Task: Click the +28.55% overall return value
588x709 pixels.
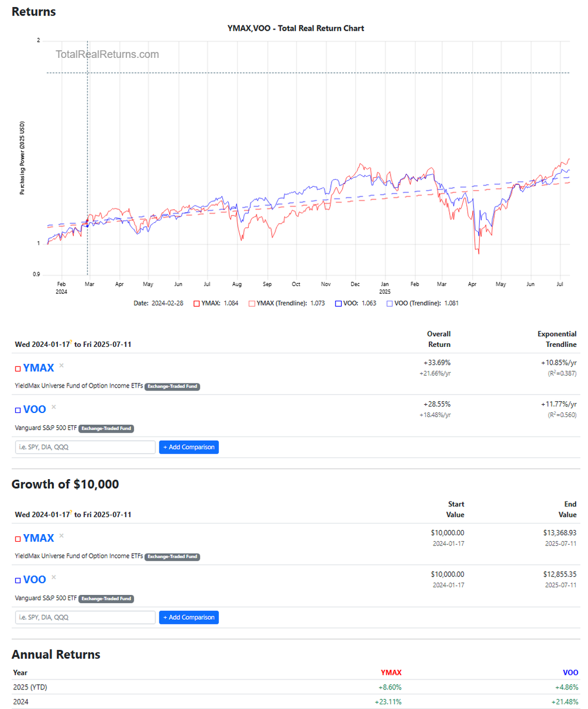Action: click(437, 404)
